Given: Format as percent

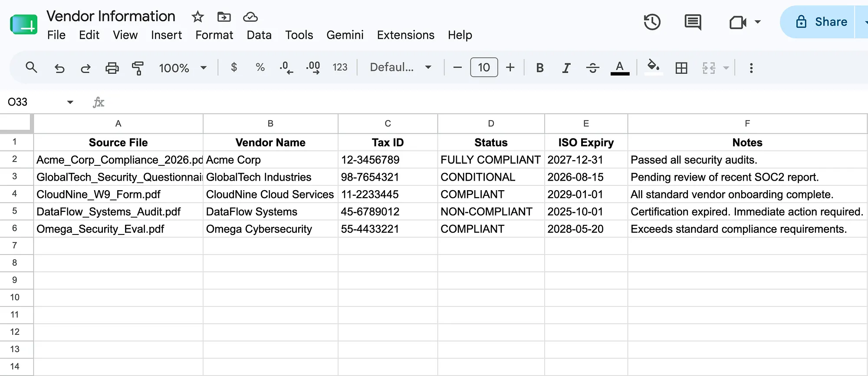Looking at the screenshot, I should pos(260,67).
